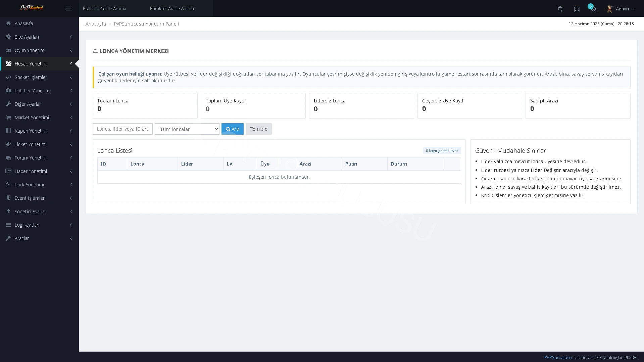644x362 pixels.
Task: Click the home icon beside Anasayfa
Action: [8, 24]
